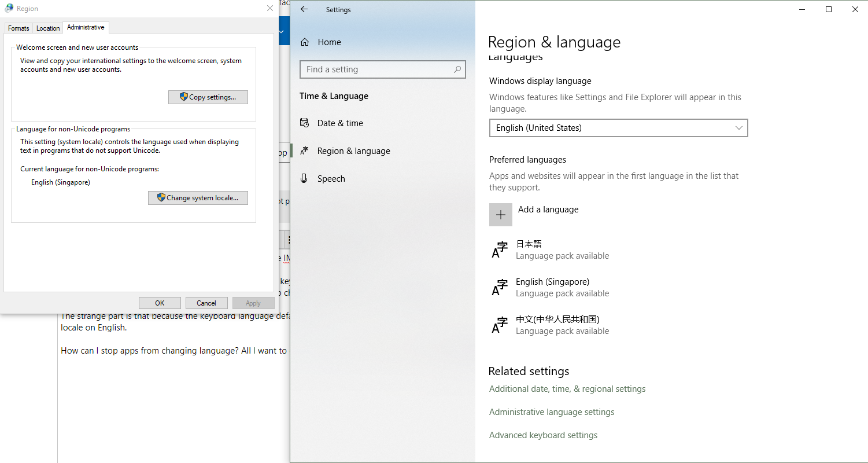The image size is (868, 463).
Task: Open Advanced keyboard settings link
Action: point(544,435)
